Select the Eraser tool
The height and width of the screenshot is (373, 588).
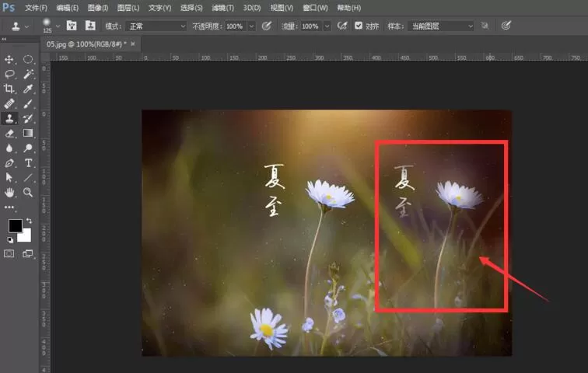coord(9,134)
